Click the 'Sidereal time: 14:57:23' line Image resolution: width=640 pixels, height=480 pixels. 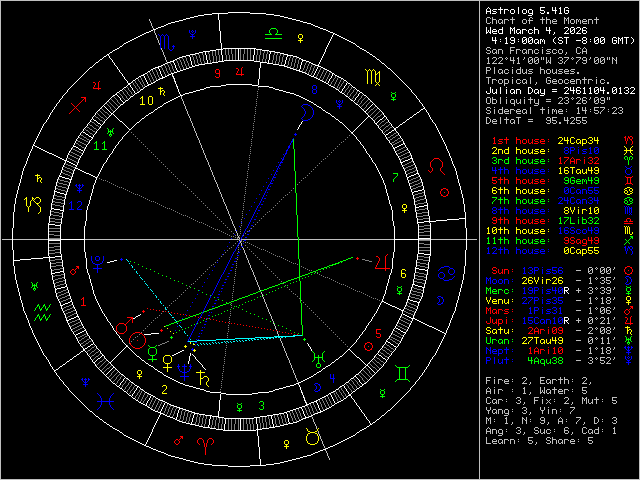click(553, 111)
